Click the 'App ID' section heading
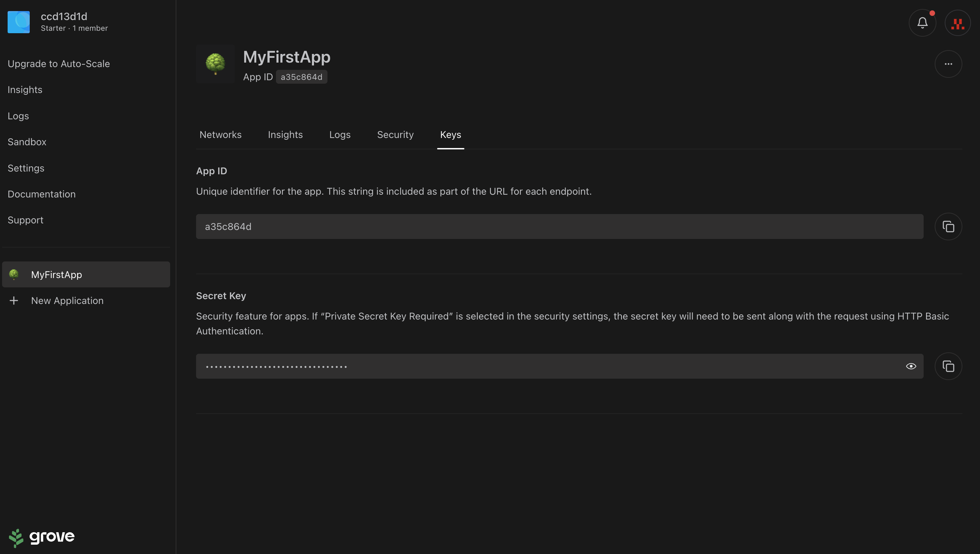980x554 pixels. 212,171
